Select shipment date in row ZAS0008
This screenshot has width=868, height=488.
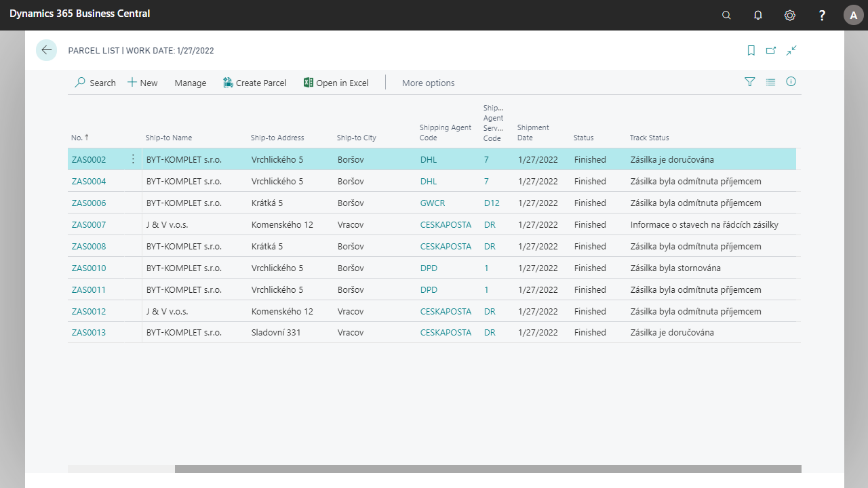coord(538,247)
